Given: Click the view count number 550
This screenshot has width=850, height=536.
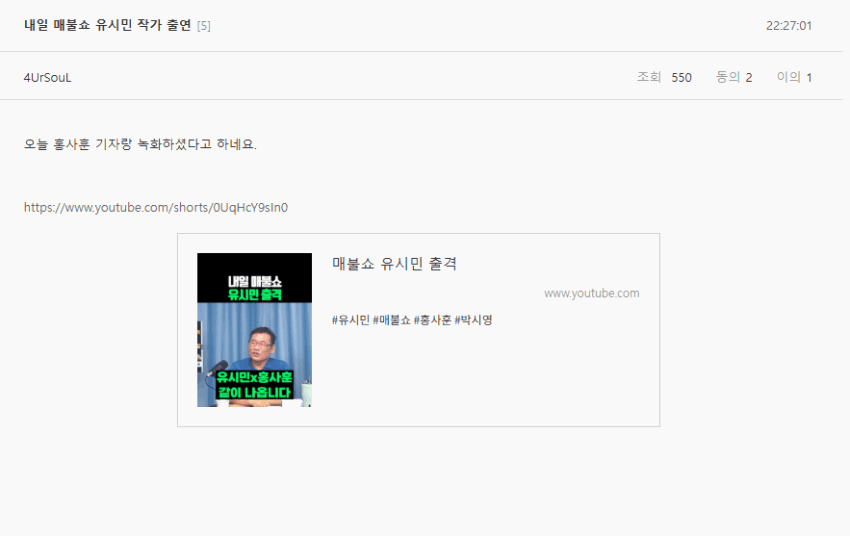Looking at the screenshot, I should tap(681, 78).
